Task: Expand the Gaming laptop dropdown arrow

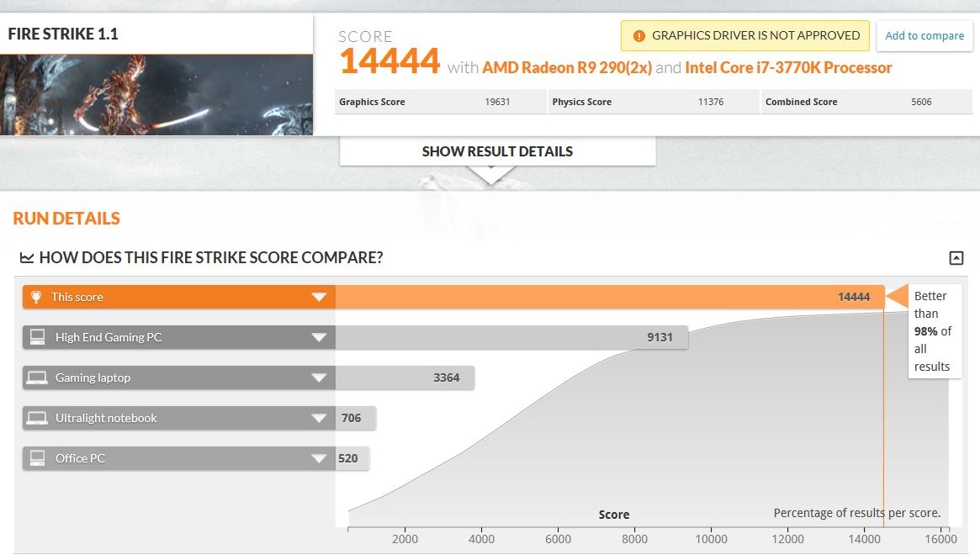Action: point(319,378)
